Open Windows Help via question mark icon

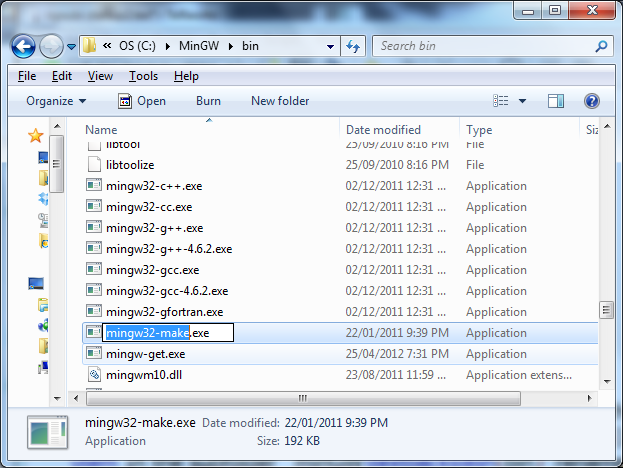(x=592, y=101)
